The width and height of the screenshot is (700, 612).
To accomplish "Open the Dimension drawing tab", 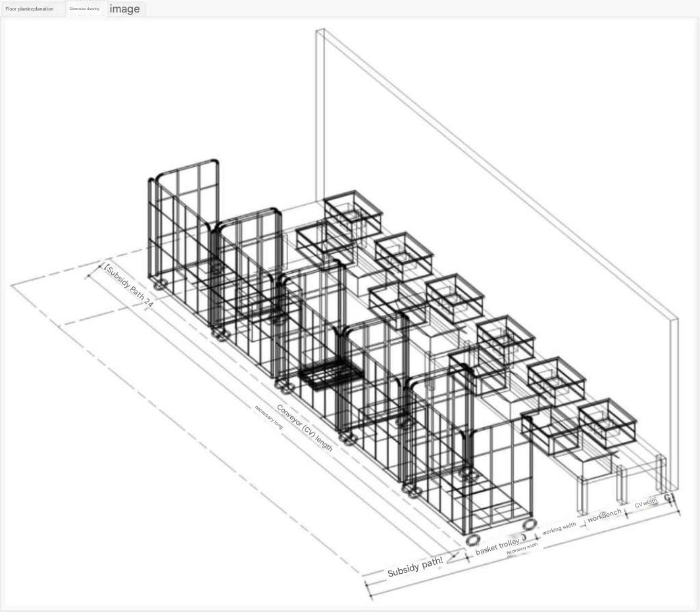I will point(84,9).
